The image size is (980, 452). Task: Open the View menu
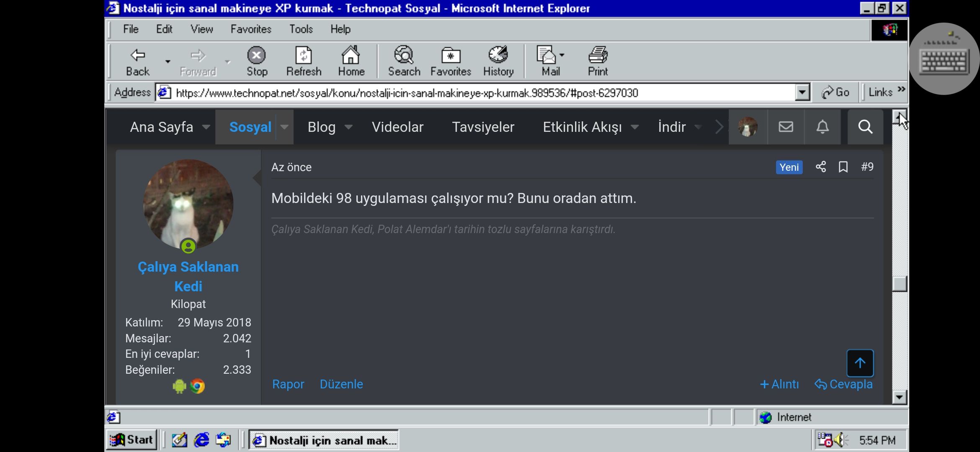pyautogui.click(x=202, y=29)
